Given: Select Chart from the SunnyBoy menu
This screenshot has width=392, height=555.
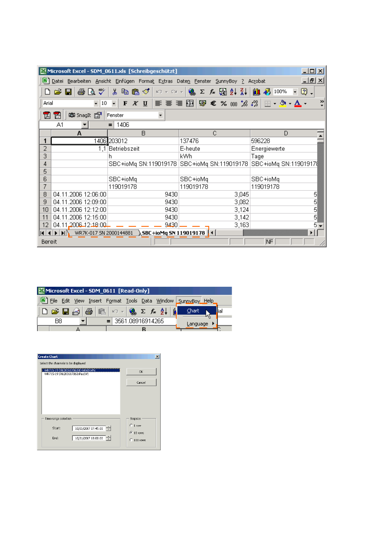Looking at the screenshot, I should point(197,311).
